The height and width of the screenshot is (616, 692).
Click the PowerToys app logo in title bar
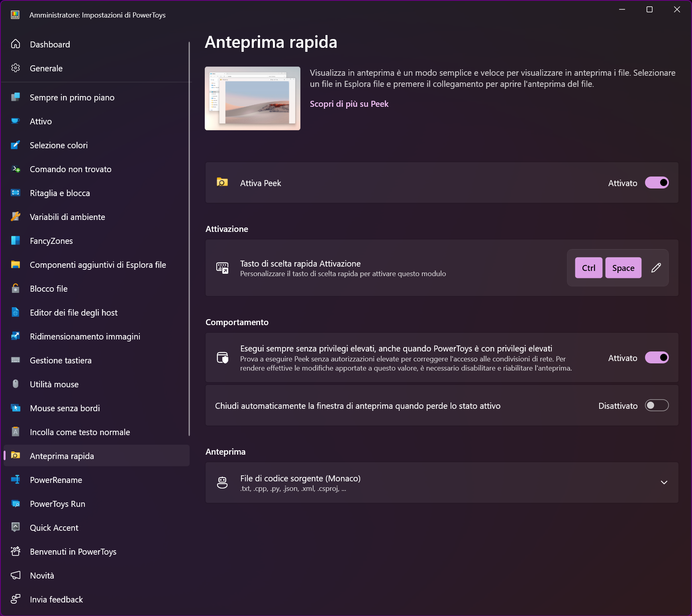pos(15,15)
